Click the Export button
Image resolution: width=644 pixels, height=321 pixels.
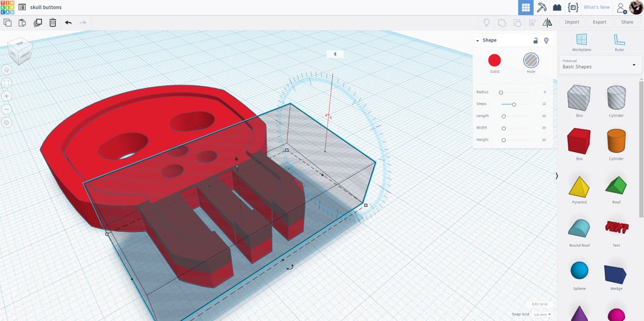tap(599, 22)
